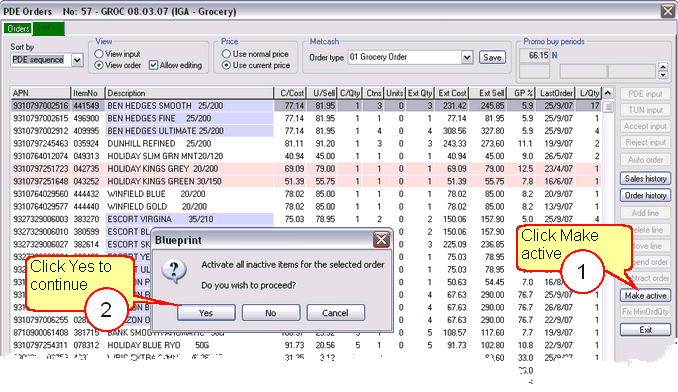Click the Exit button

[x=646, y=329]
